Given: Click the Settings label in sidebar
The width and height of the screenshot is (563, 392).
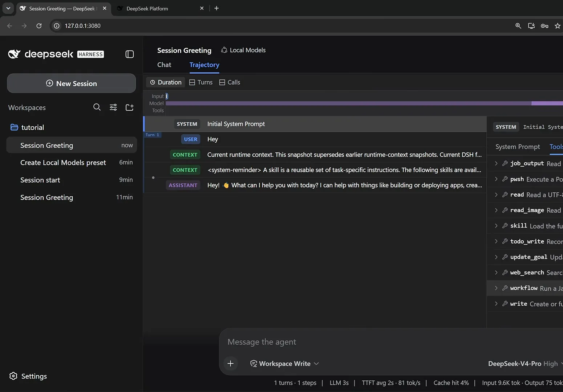Looking at the screenshot, I should coord(34,376).
